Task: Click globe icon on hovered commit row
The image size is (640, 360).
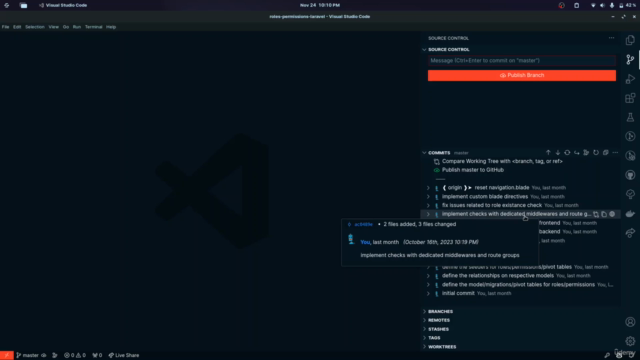Action: pos(612,214)
